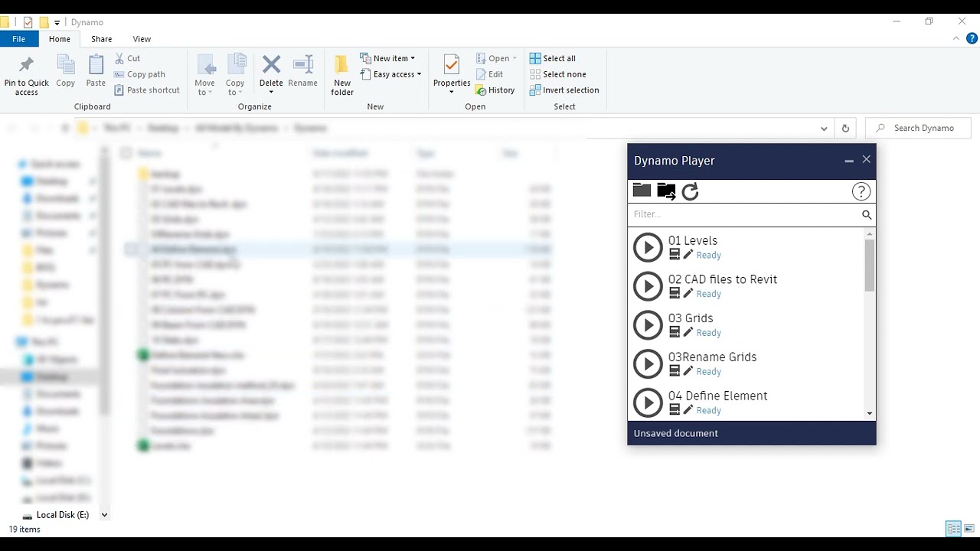This screenshot has width=980, height=551.
Task: Switch to large icons view in the status bar
Action: pos(969,529)
